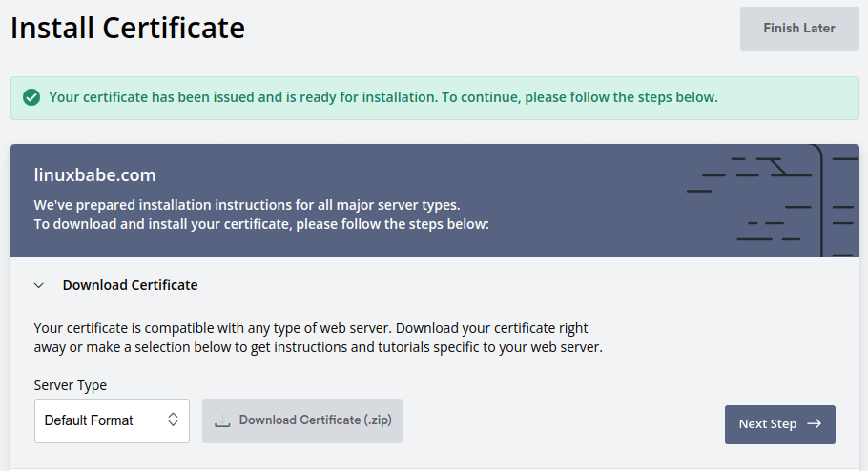Click the certificate issued success message
The image size is (868, 471).
pyautogui.click(x=382, y=97)
